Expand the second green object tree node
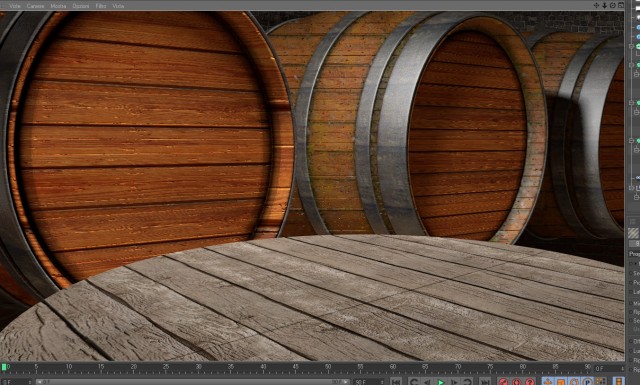 [631, 65]
